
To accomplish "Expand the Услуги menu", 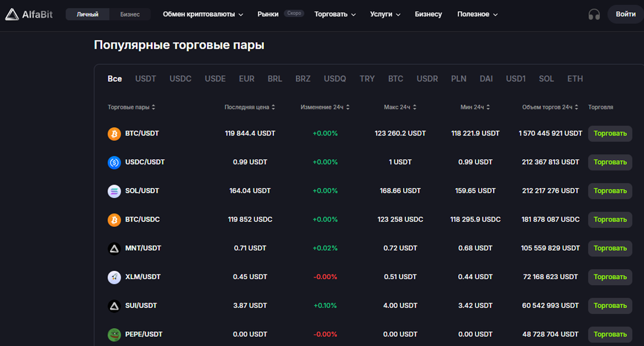I will (385, 14).
